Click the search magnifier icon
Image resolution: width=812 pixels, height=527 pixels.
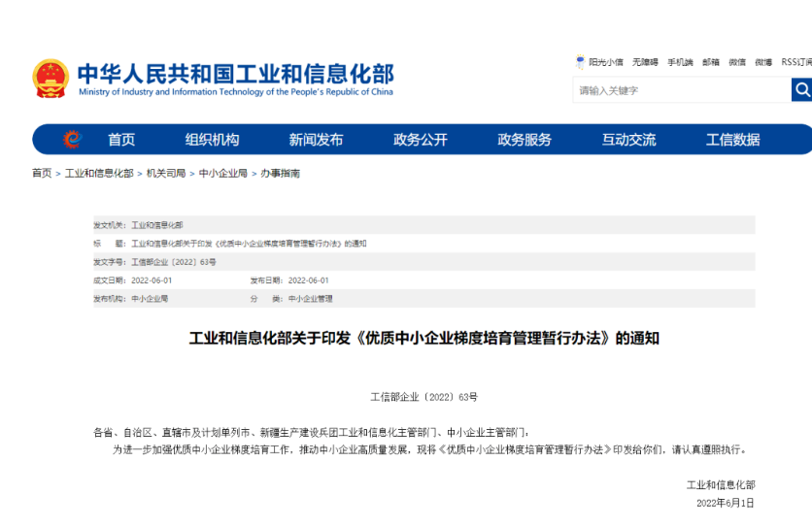pos(801,90)
